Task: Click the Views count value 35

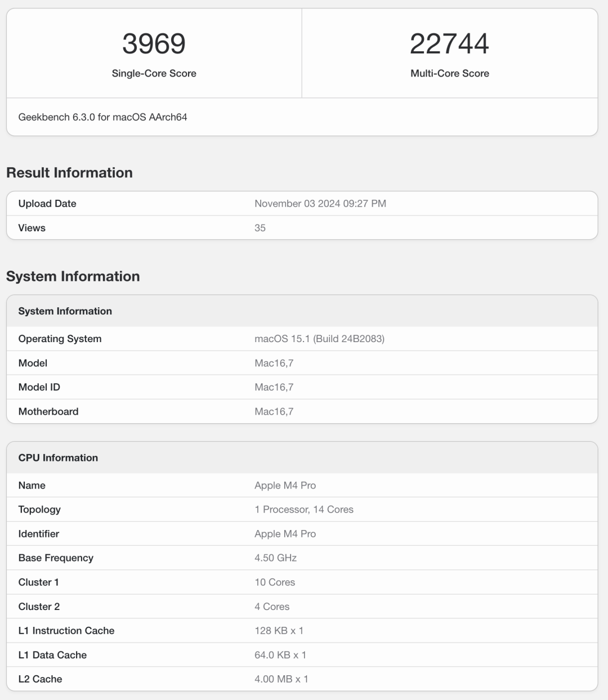Action: pos(260,228)
